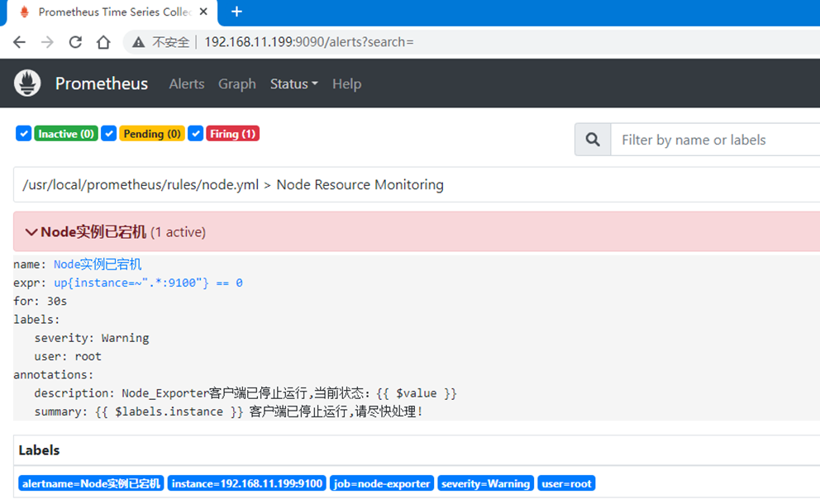Toggle the Firing (1) checkbox
820x504 pixels.
[196, 134]
